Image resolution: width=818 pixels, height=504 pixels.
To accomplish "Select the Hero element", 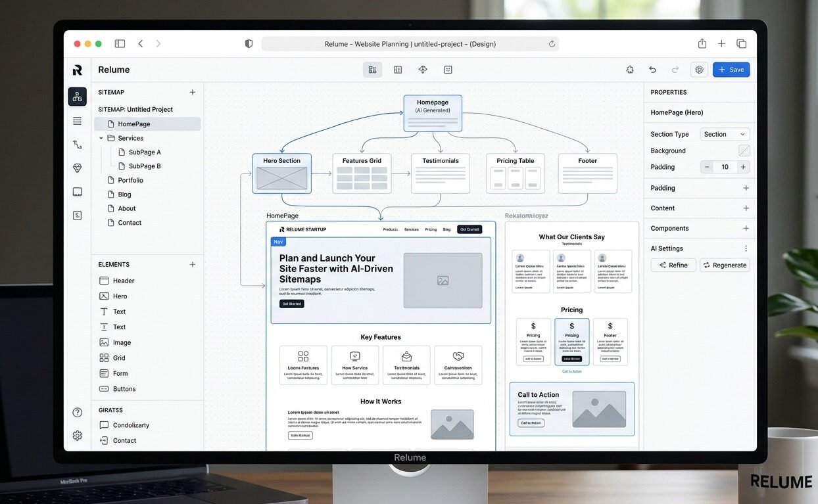I will click(x=113, y=296).
